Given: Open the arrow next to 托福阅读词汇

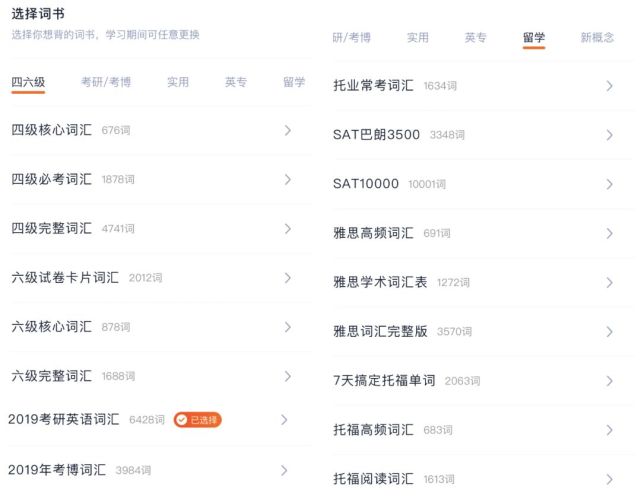Looking at the screenshot, I should pos(609,479).
